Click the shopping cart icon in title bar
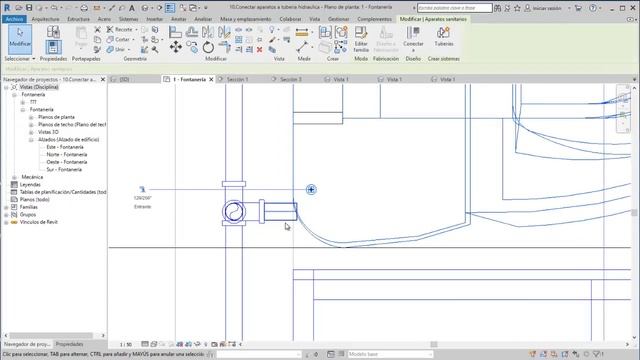The width and height of the screenshot is (640, 360). (x=578, y=8)
